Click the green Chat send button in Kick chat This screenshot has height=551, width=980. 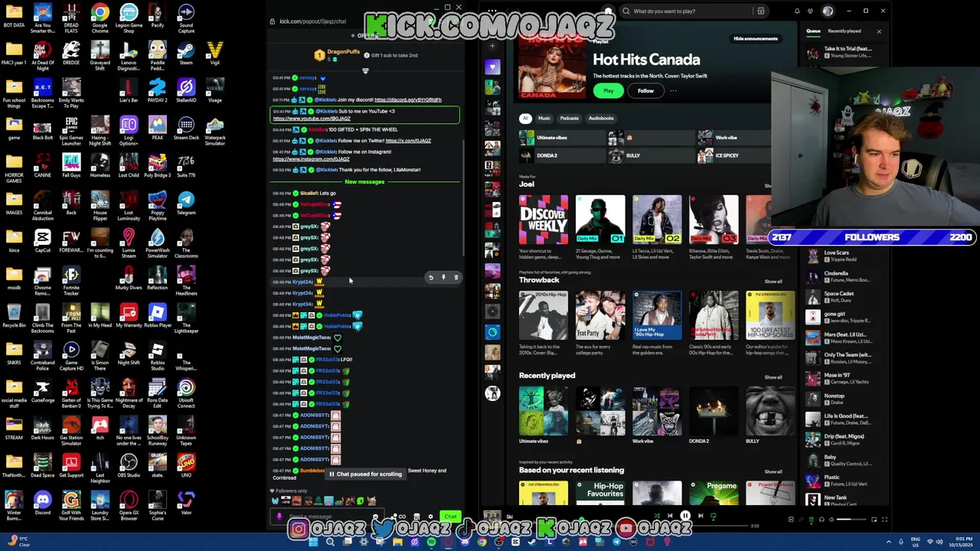(450, 517)
